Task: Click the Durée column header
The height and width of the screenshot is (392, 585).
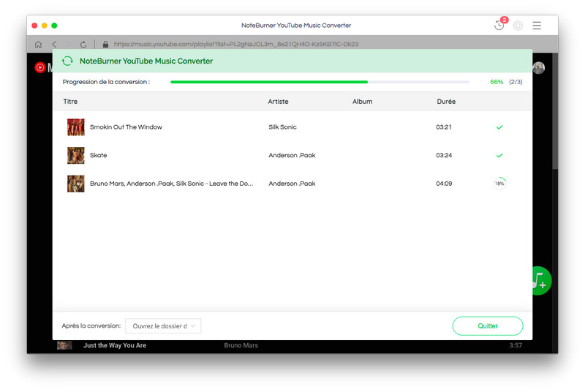Action: (x=446, y=102)
